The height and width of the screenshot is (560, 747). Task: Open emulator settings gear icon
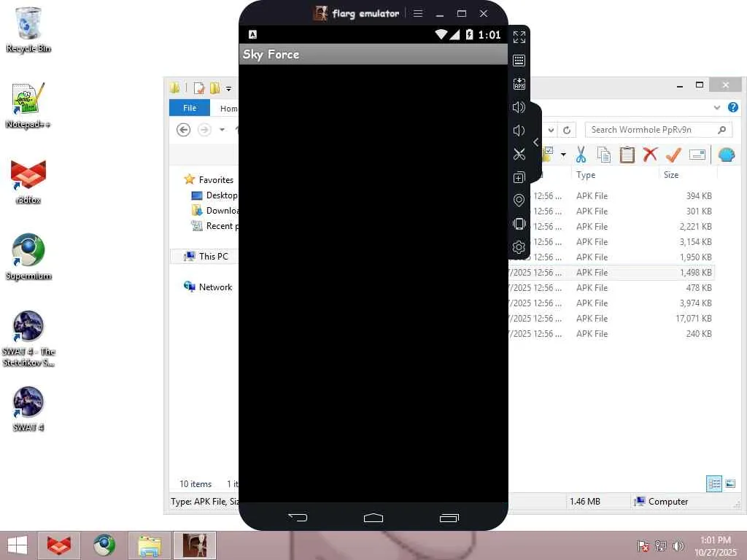tap(519, 247)
